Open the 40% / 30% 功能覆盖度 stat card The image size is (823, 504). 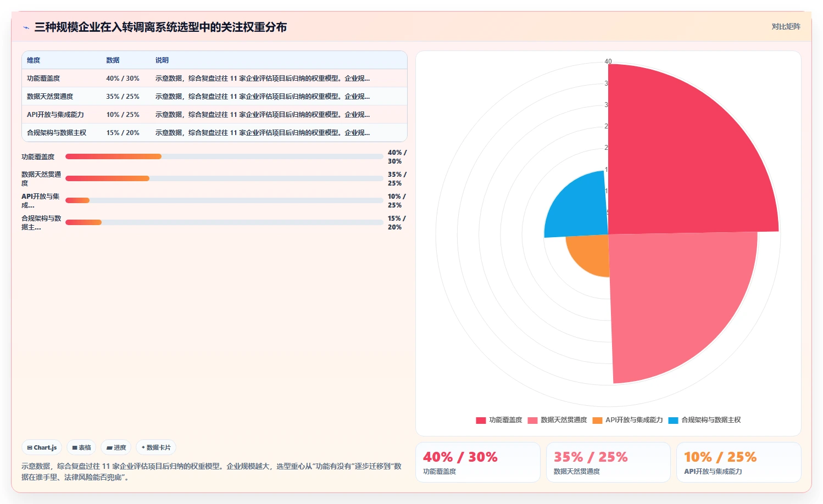tap(478, 462)
